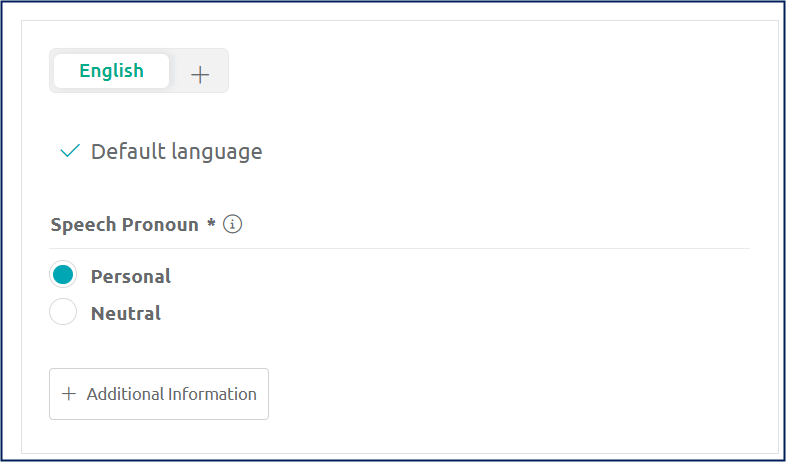The image size is (786, 462).
Task: Click the Speech Pronoun field label
Action: click(x=125, y=225)
